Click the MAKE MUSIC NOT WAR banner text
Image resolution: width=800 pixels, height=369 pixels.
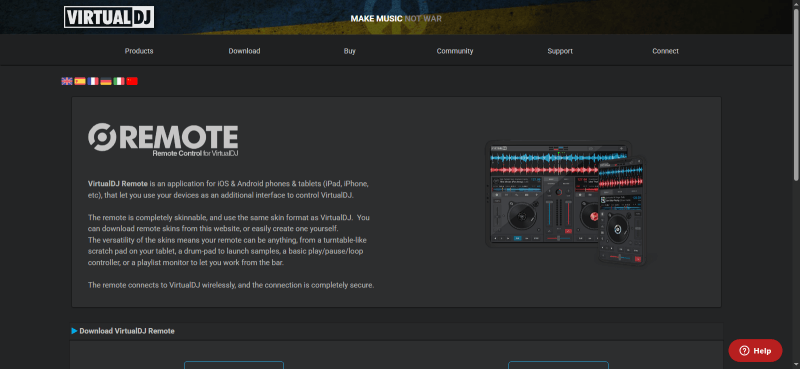tap(396, 19)
